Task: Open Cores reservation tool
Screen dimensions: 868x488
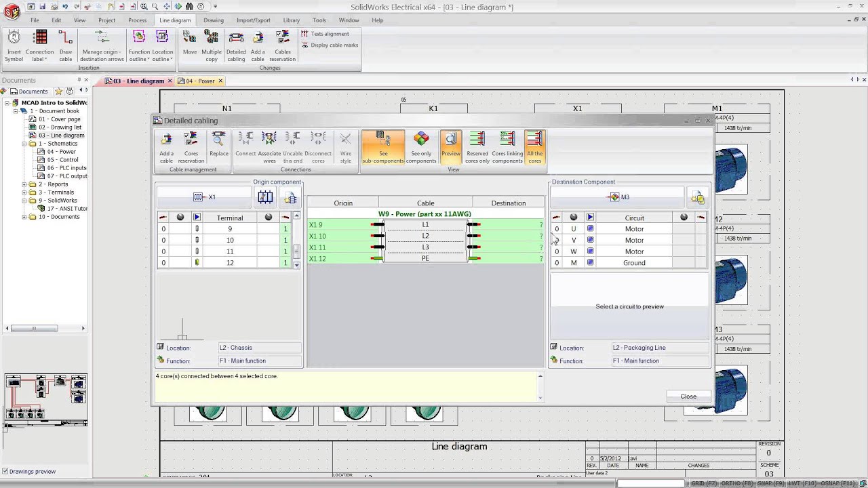Action: click(x=191, y=147)
